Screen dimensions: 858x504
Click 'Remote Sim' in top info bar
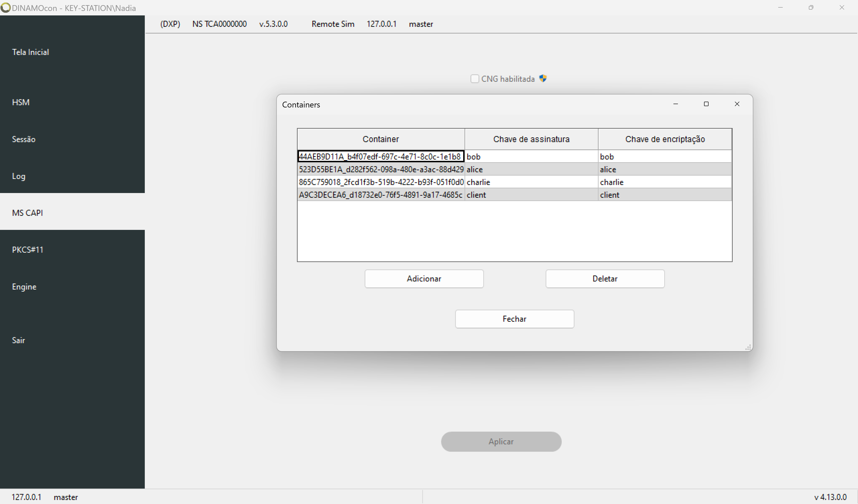pos(333,24)
